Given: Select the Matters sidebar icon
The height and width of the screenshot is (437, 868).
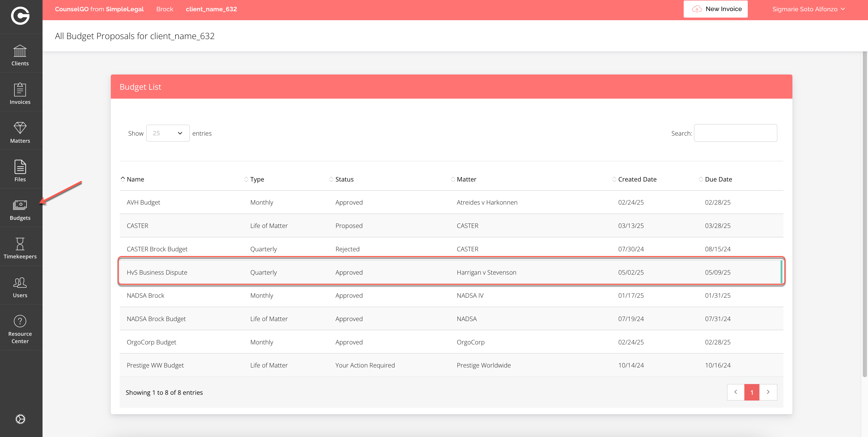Looking at the screenshot, I should (x=20, y=132).
